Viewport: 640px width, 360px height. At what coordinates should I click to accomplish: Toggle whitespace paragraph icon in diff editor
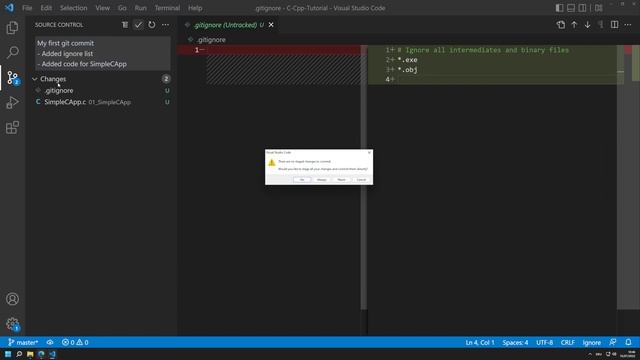[601, 25]
